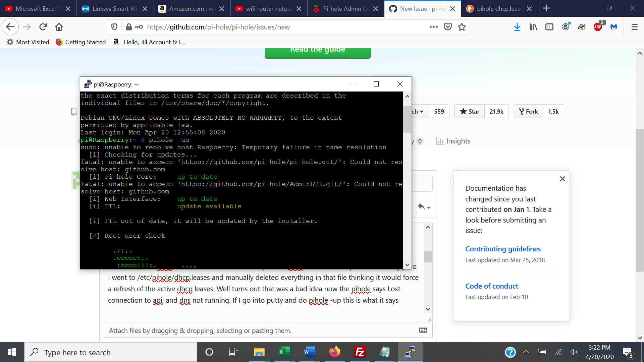
Task: Open the Contributing guidelines link
Action: [503, 249]
